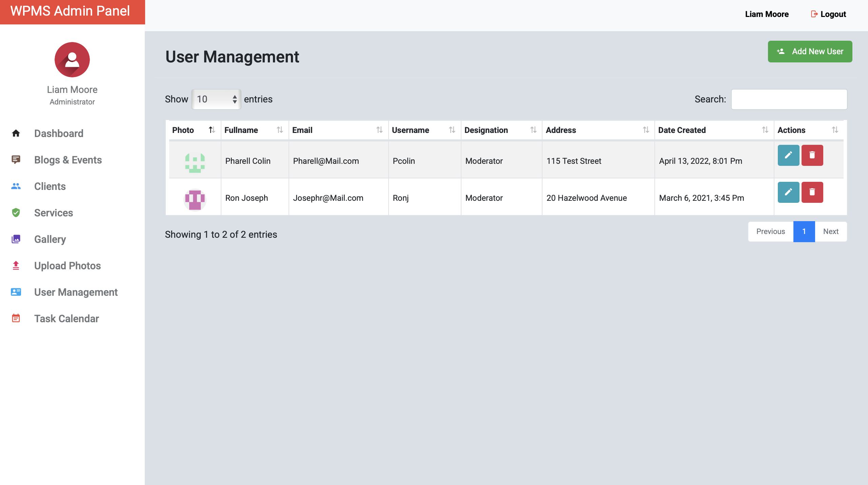Edit Pharell Colin with pencil icon
The image size is (868, 485).
pyautogui.click(x=788, y=155)
